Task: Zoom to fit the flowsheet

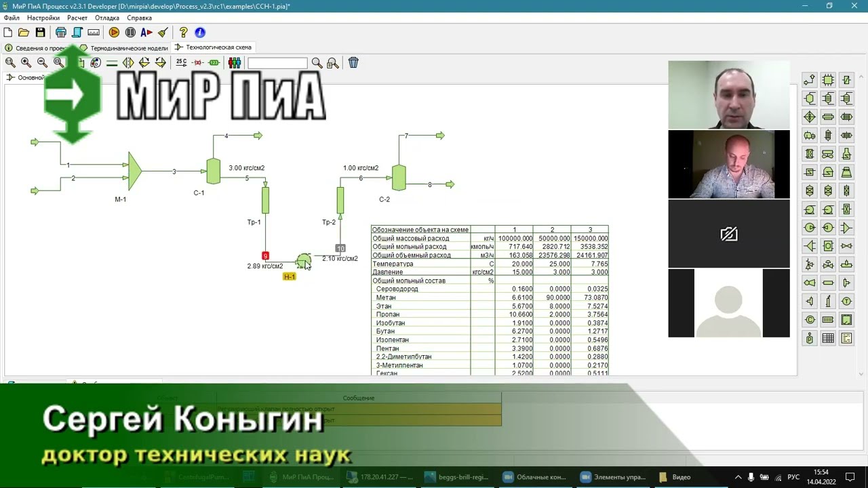Action: [10, 62]
